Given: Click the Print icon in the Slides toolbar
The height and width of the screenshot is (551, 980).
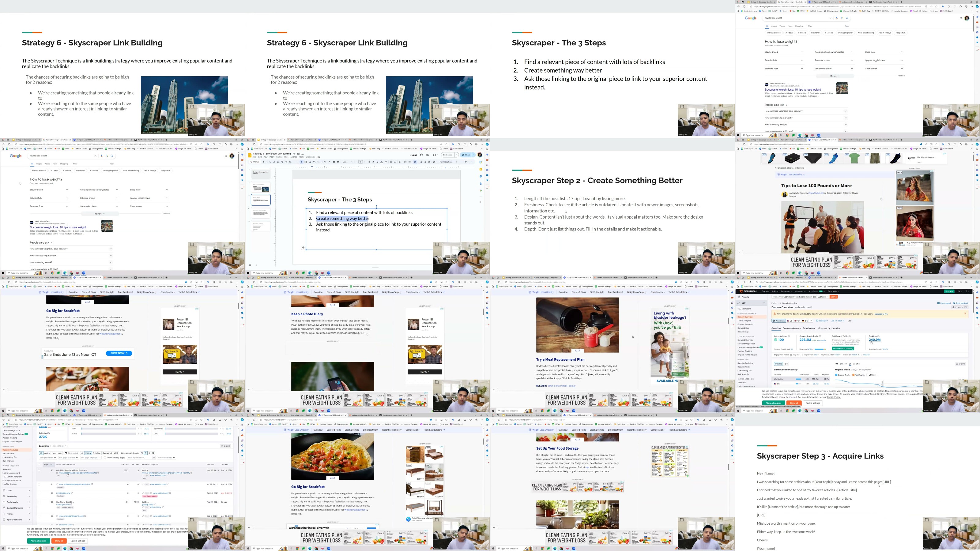Looking at the screenshot, I should pyautogui.click(x=278, y=162).
